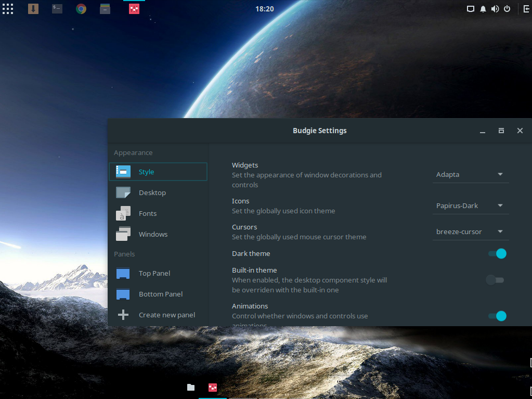Open the notifications bell icon
532x399 pixels.
(483, 9)
